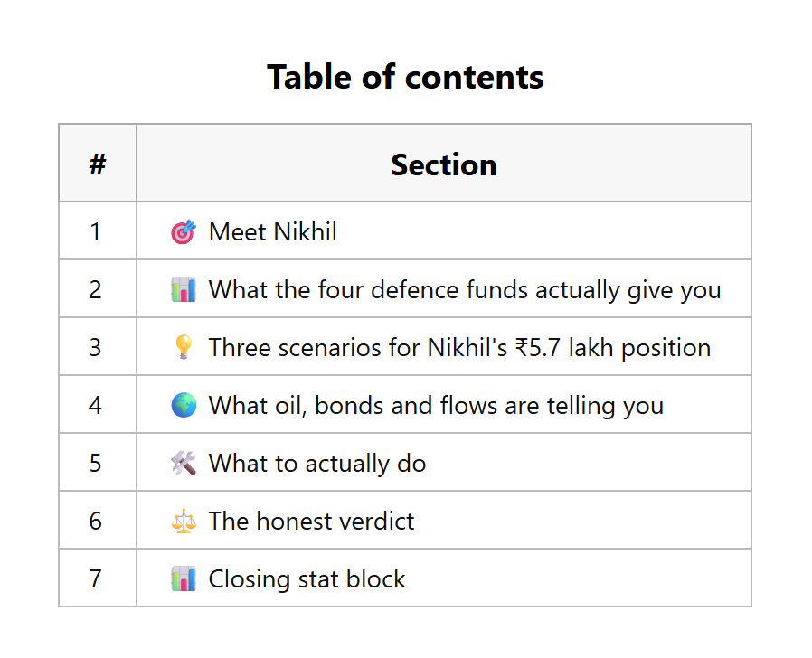Screen dimensions: 812x658
Task: Click the bar chart emoji beside Closing stat block
Action: tap(184, 578)
